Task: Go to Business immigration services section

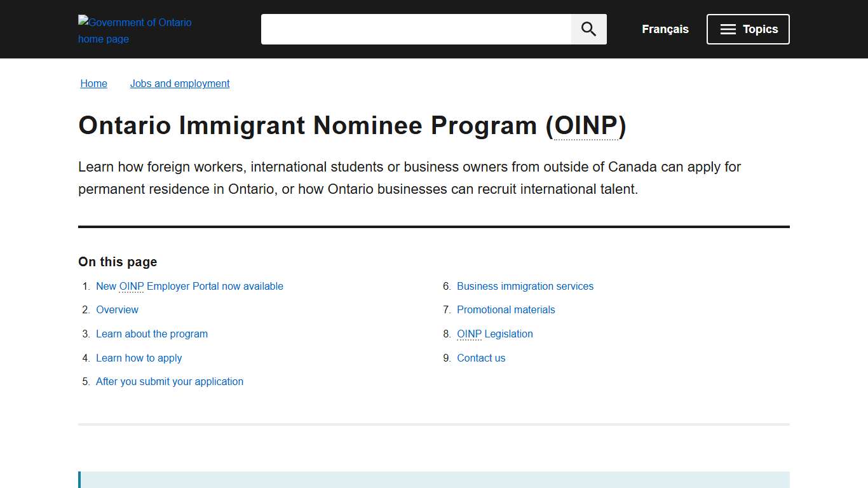Action: tap(525, 286)
